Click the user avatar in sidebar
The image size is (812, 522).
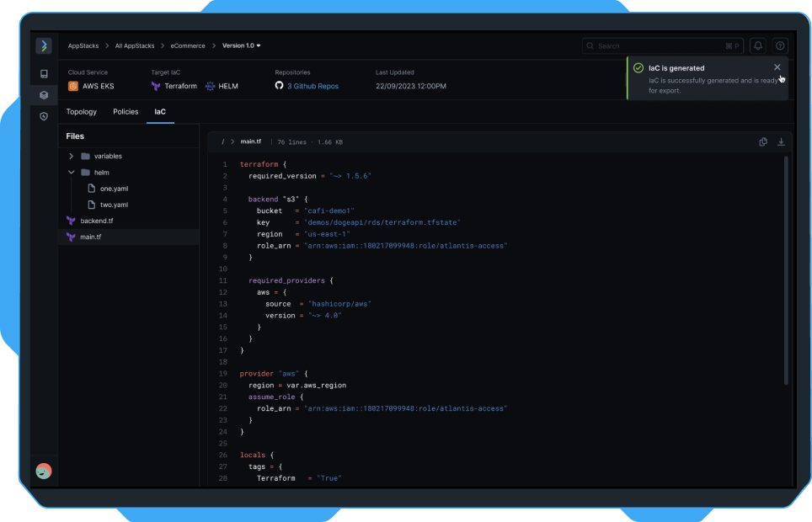(44, 471)
